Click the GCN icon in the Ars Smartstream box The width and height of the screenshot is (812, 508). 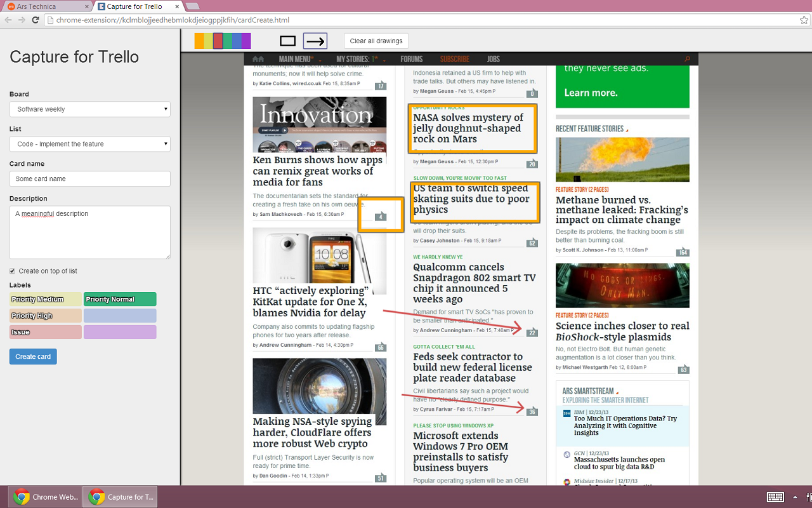click(566, 454)
